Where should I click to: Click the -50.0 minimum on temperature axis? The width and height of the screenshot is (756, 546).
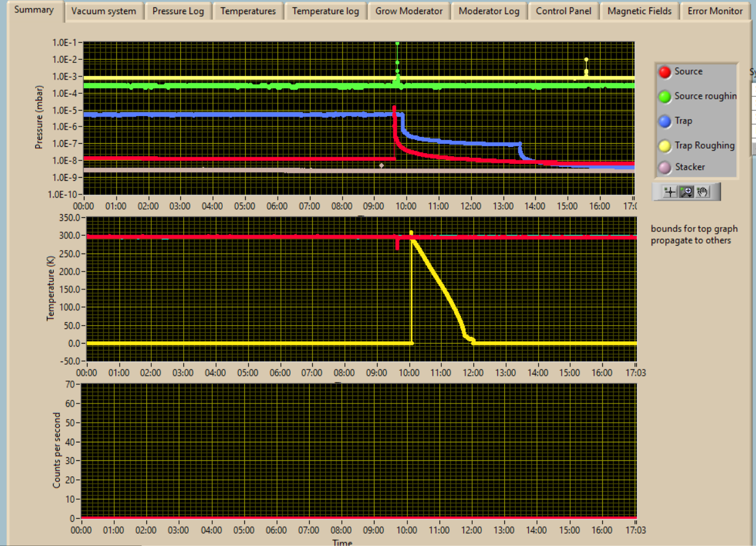pos(72,361)
